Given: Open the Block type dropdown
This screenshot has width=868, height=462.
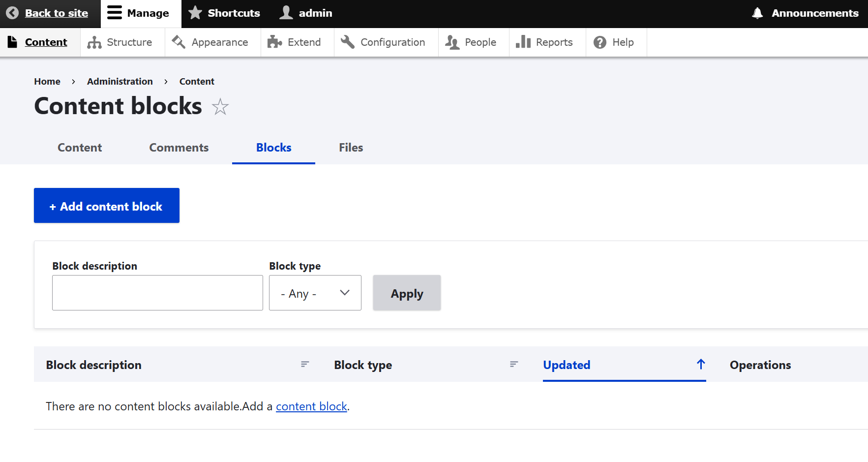Looking at the screenshot, I should [315, 293].
